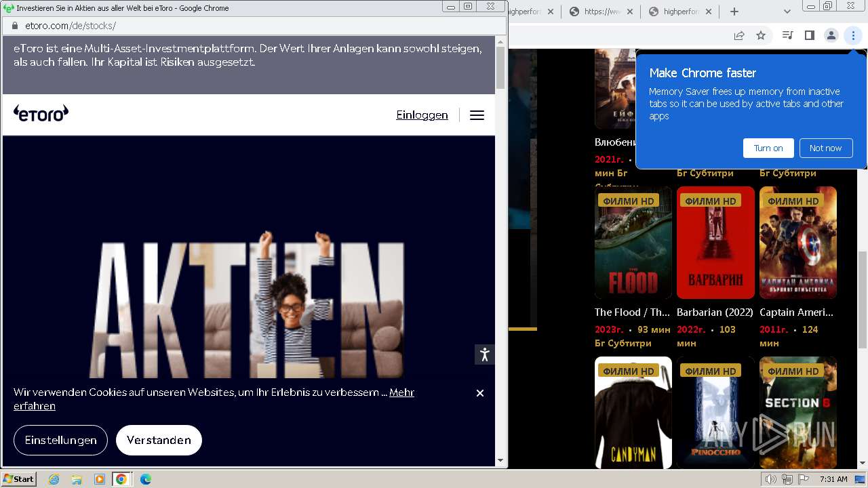Screen dimensions: 868x488
Task: Launch Microsoft Edge from taskbar
Action: click(145, 479)
